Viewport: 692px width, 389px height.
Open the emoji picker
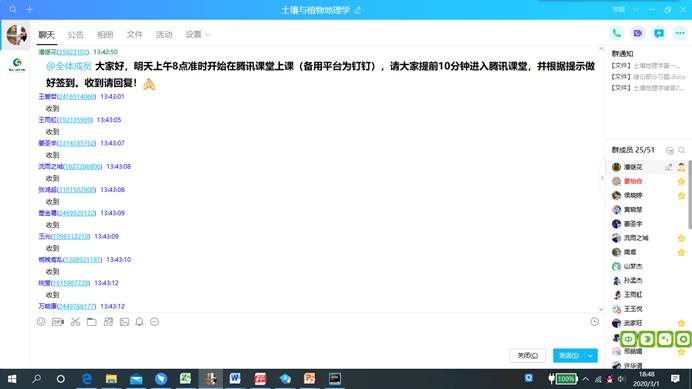click(x=41, y=322)
